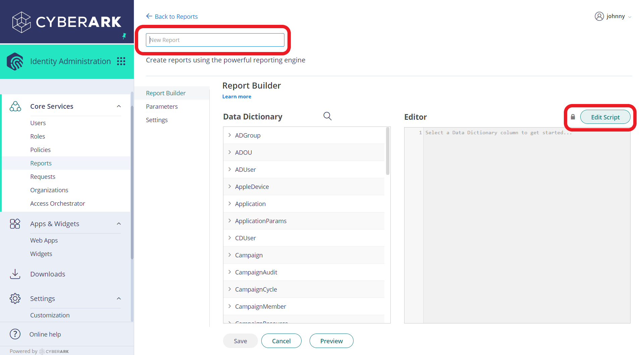
Task: Switch to the Parameters tab
Action: [162, 106]
